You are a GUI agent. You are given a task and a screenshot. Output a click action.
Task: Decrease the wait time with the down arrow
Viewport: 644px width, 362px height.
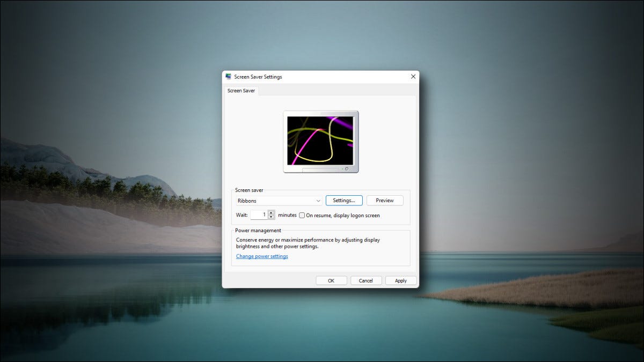tap(271, 217)
